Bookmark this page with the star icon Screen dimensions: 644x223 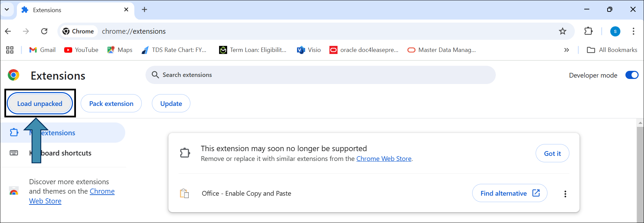tap(562, 31)
